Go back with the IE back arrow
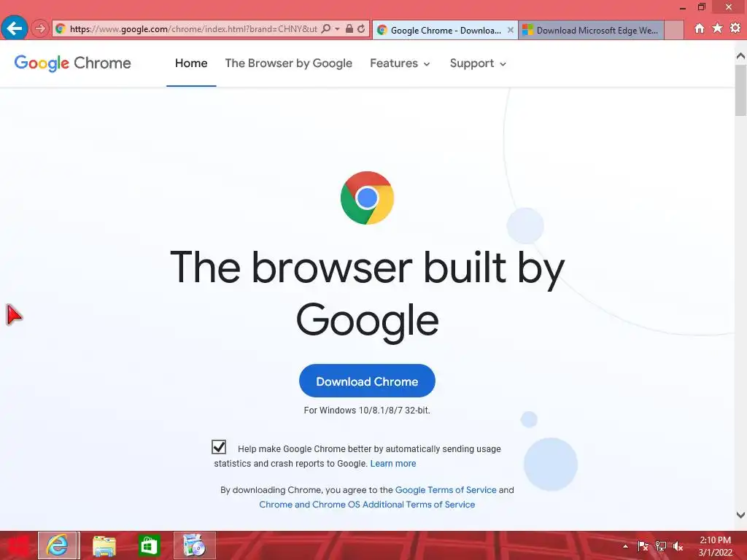747x560 pixels. click(15, 28)
